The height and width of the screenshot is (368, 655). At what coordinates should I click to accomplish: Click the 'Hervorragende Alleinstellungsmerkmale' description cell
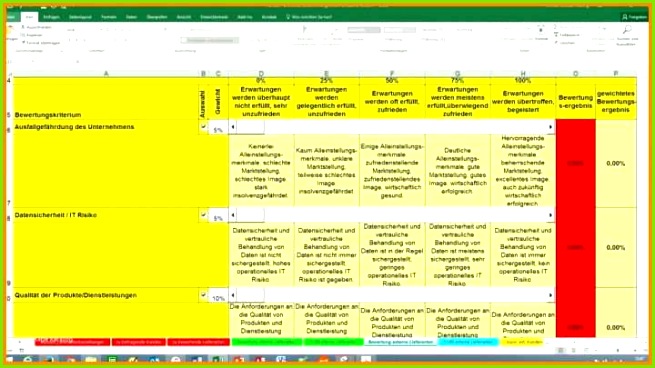tap(523, 170)
